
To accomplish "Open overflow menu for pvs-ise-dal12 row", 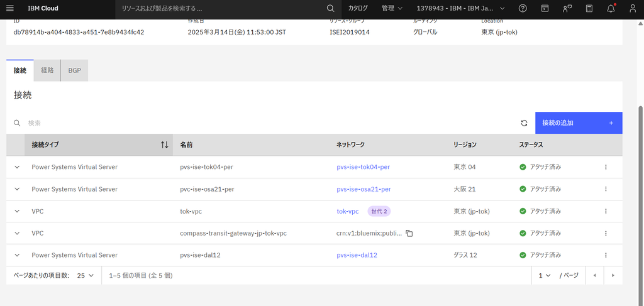I will [x=606, y=254].
